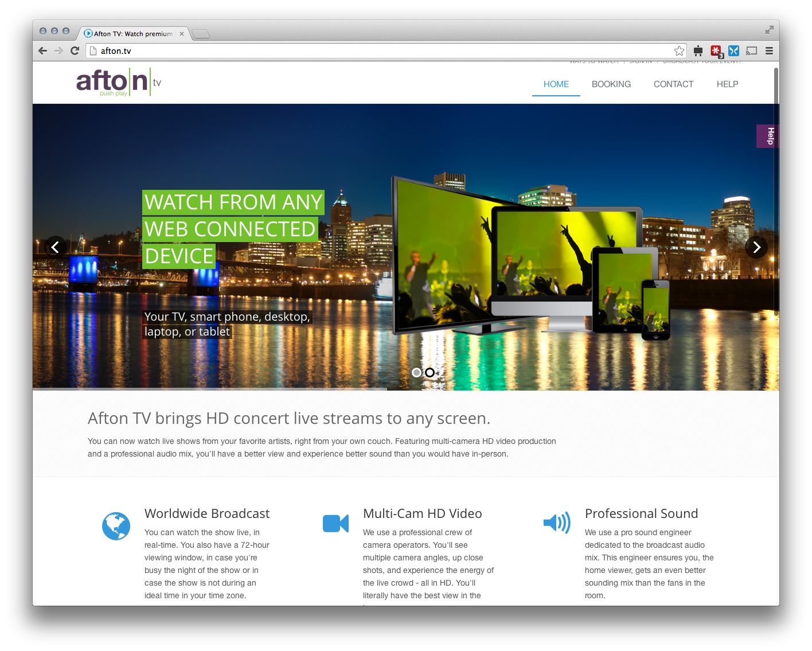Open the LastPass red asterisk extension
Image resolution: width=812 pixels, height=651 pixels.
tap(716, 51)
